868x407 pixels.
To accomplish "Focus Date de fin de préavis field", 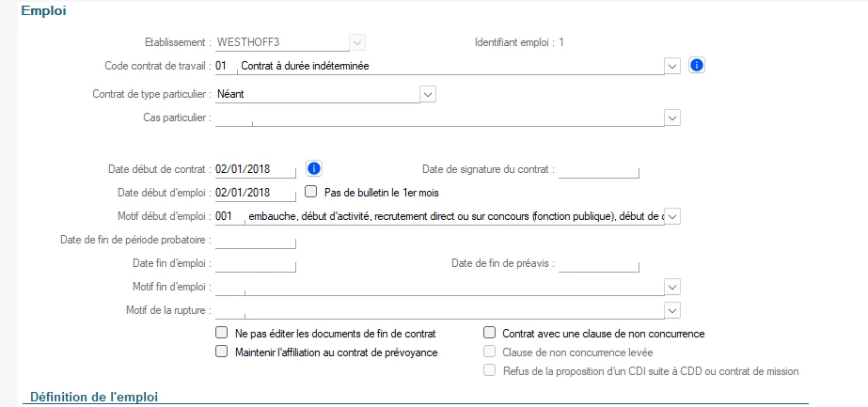I will 598,263.
